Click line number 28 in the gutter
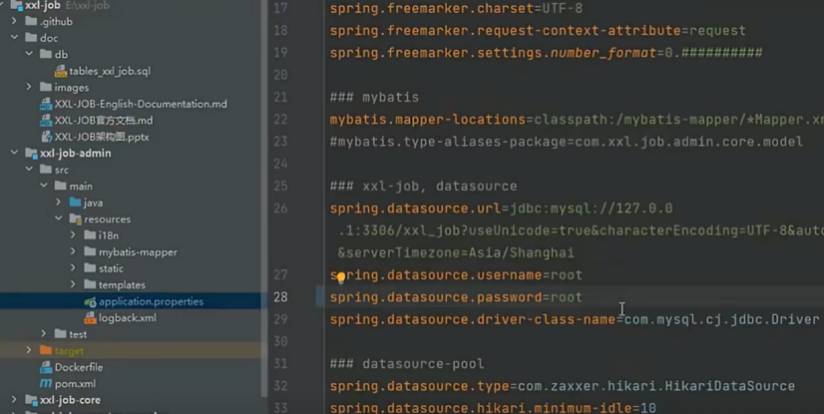The height and width of the screenshot is (414, 824). [x=281, y=297]
